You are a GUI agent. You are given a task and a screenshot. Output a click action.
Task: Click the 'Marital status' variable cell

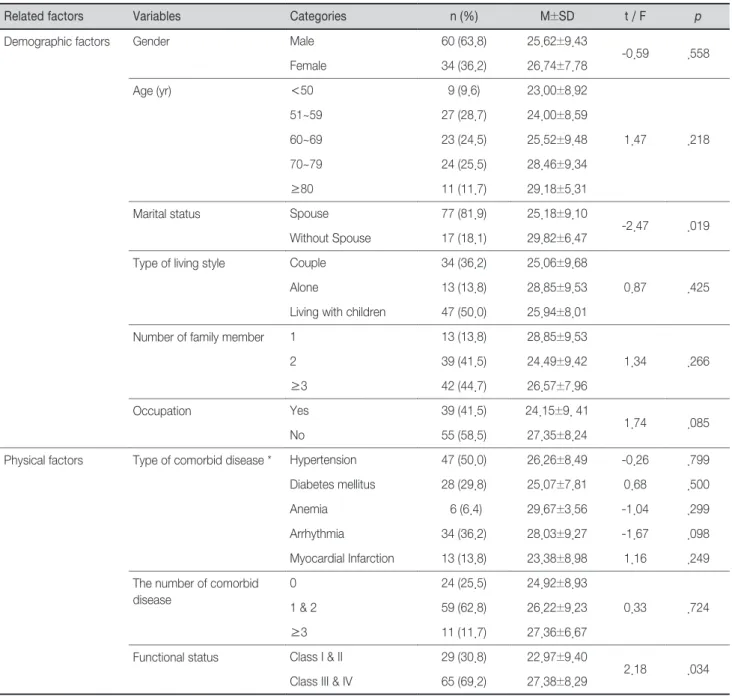(166, 214)
